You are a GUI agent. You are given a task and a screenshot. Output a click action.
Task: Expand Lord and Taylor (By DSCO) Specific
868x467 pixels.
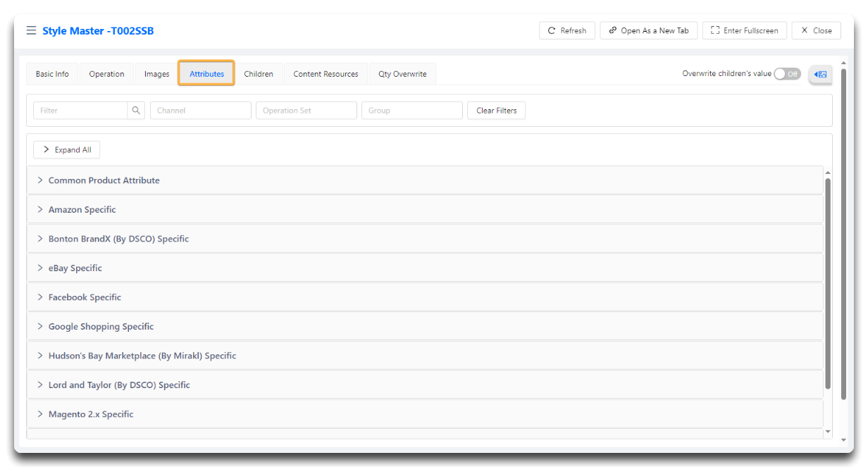425,385
